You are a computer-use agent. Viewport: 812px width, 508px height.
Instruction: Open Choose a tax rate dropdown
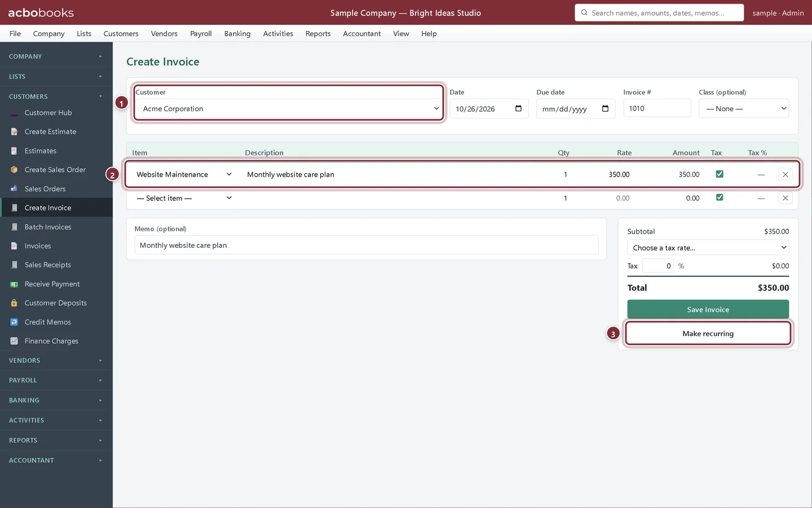pos(708,248)
